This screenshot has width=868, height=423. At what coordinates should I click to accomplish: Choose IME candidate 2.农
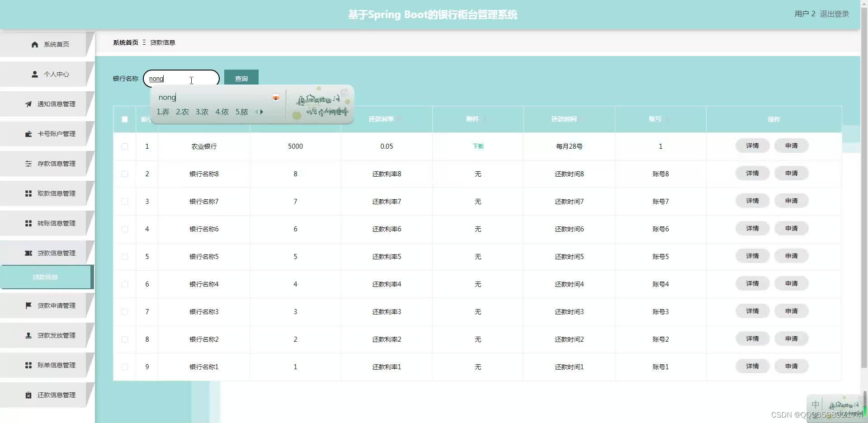pyautogui.click(x=182, y=112)
